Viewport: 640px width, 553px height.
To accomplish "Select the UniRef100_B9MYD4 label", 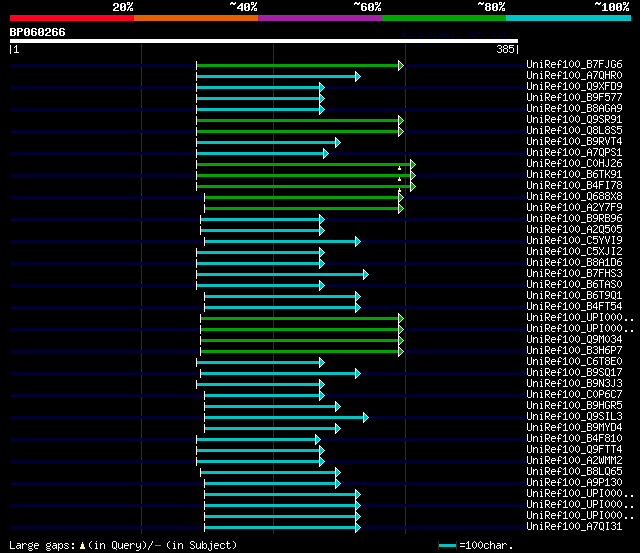I will tap(574, 428).
